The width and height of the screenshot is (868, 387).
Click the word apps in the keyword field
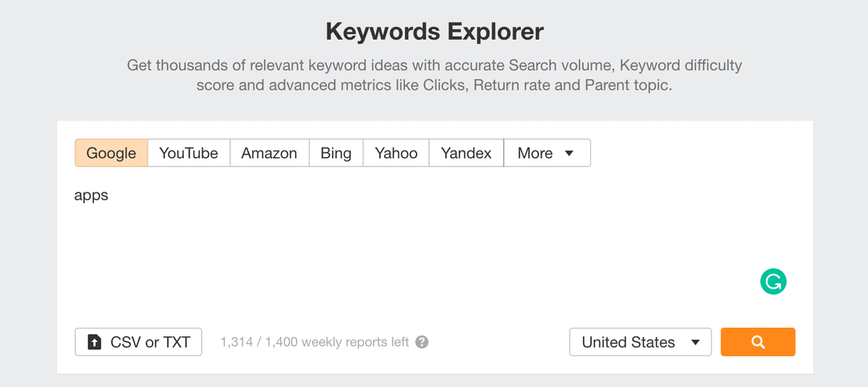point(91,196)
